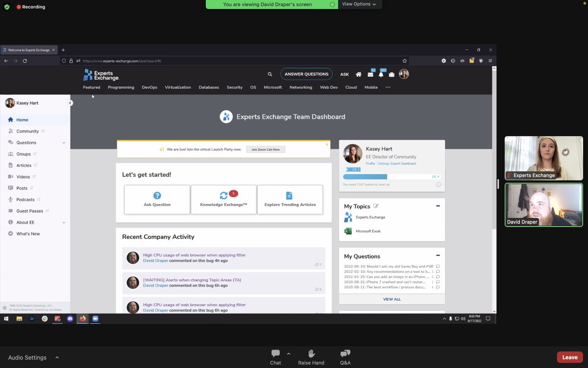Click the Zoom icon in Windows taskbar
This screenshot has height=368, width=588.
click(x=96, y=318)
